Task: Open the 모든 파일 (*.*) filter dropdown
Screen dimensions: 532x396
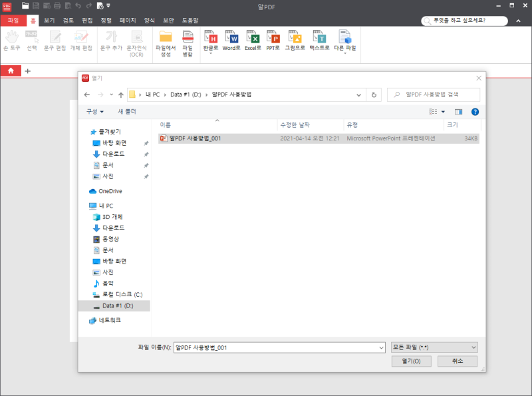Action: (434, 347)
